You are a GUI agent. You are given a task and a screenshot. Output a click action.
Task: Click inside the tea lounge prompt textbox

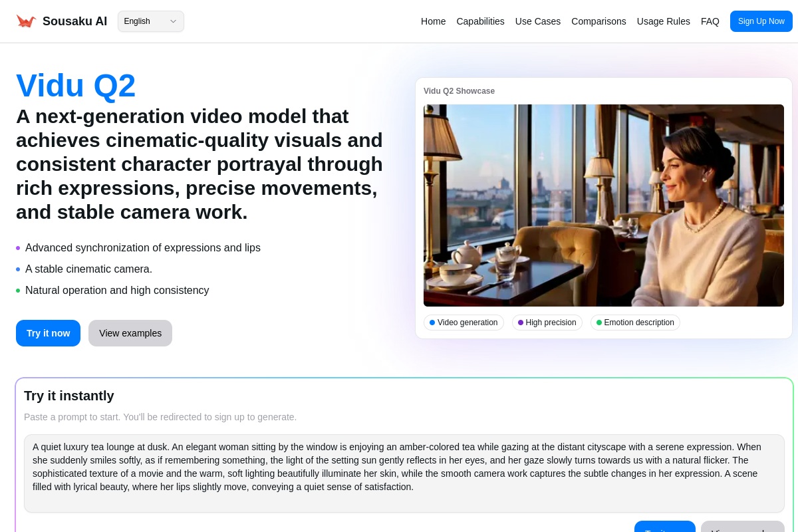click(x=404, y=473)
